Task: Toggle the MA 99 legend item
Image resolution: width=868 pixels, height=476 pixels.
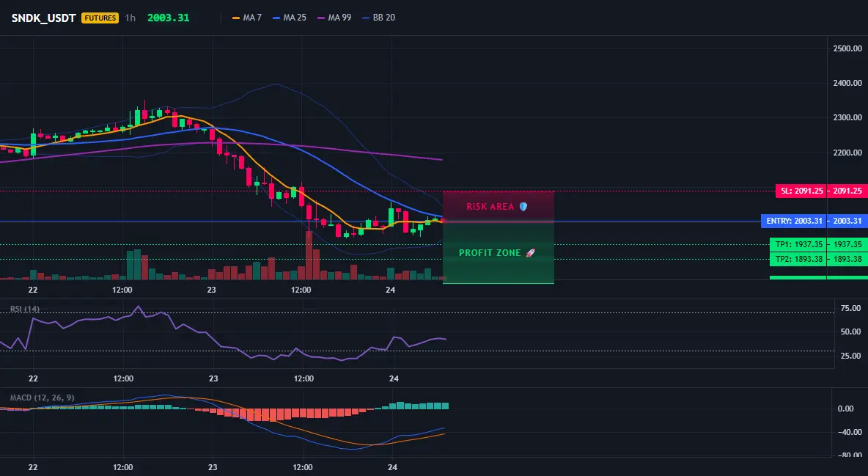Action: (x=334, y=18)
